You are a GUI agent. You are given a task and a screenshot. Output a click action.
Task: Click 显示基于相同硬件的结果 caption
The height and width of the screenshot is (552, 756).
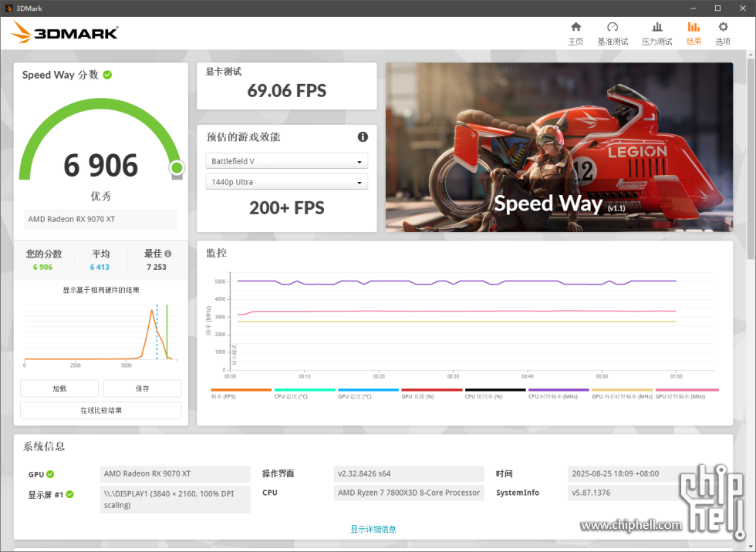[101, 290]
